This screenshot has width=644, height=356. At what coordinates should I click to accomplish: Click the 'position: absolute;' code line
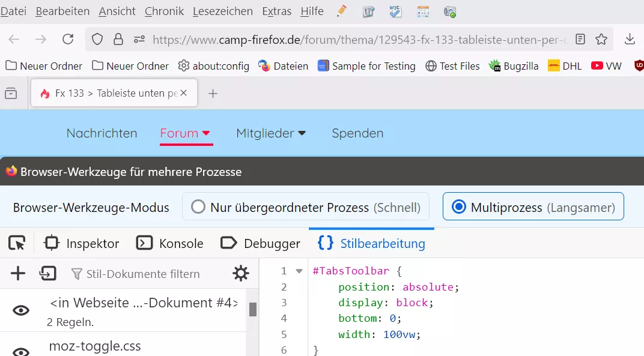[398, 286]
